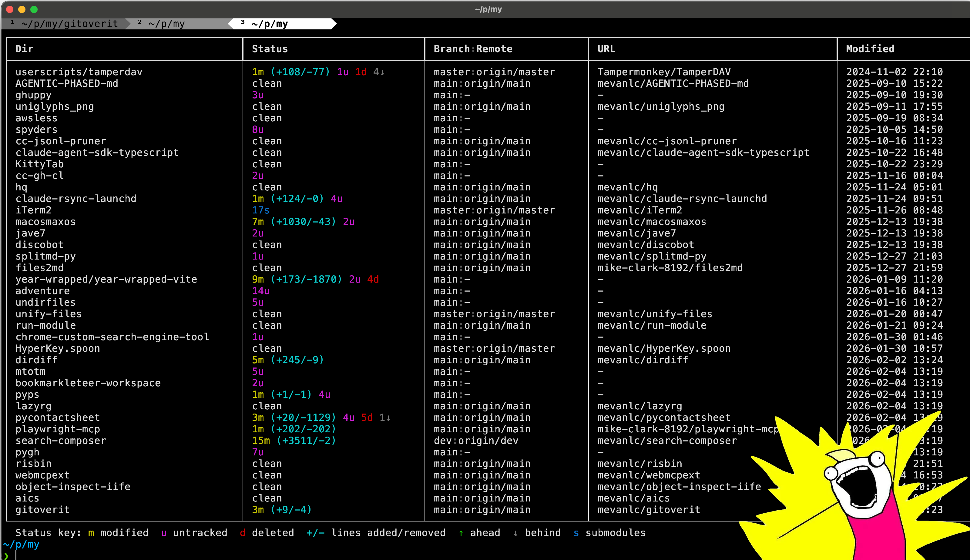The width and height of the screenshot is (970, 560).
Task: Click the mevanlc/gitoverit URL entry
Action: tap(649, 510)
